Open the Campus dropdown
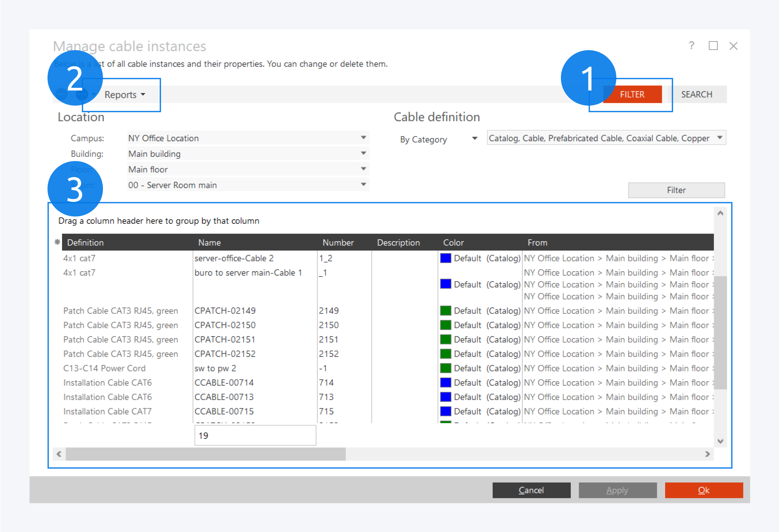The height and width of the screenshot is (532, 779). click(363, 138)
